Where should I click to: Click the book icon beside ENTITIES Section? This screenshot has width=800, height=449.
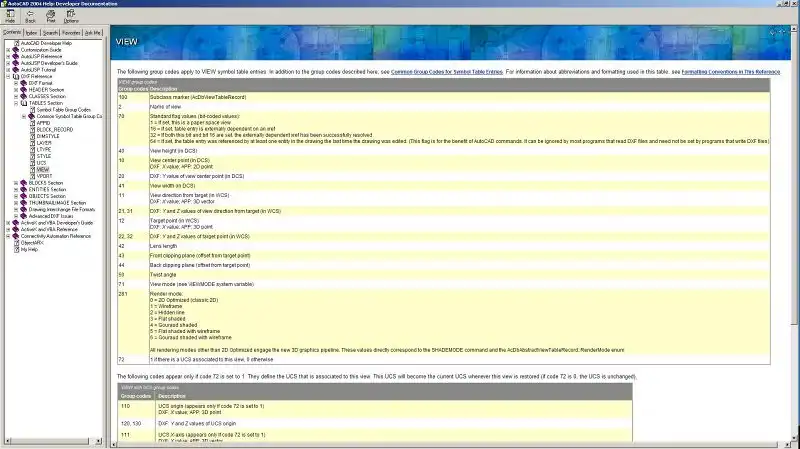coord(23,189)
